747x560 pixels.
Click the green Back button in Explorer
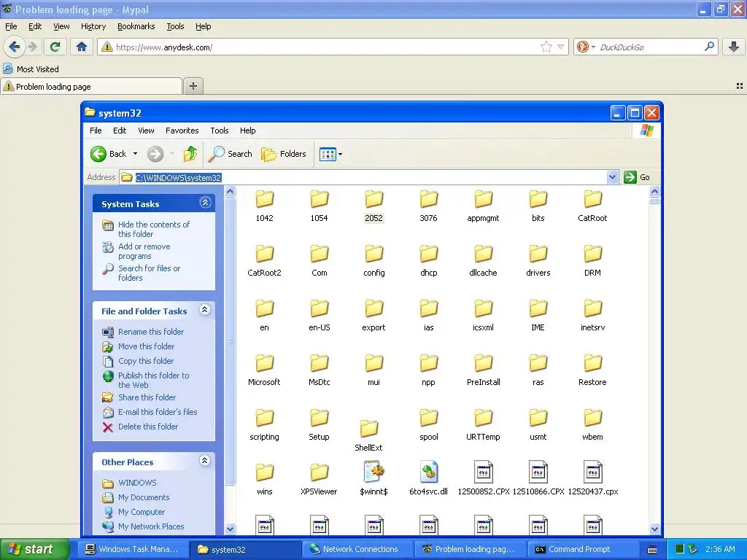[x=109, y=154]
